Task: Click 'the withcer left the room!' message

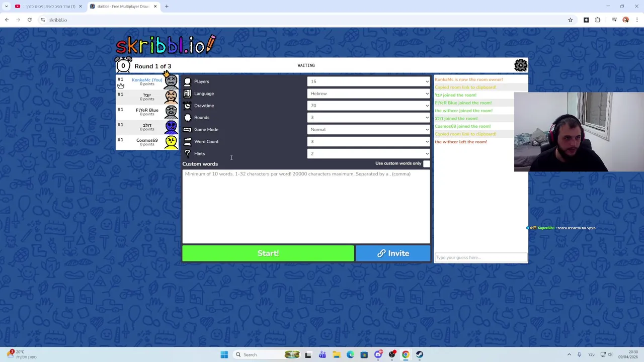Action: [x=461, y=142]
